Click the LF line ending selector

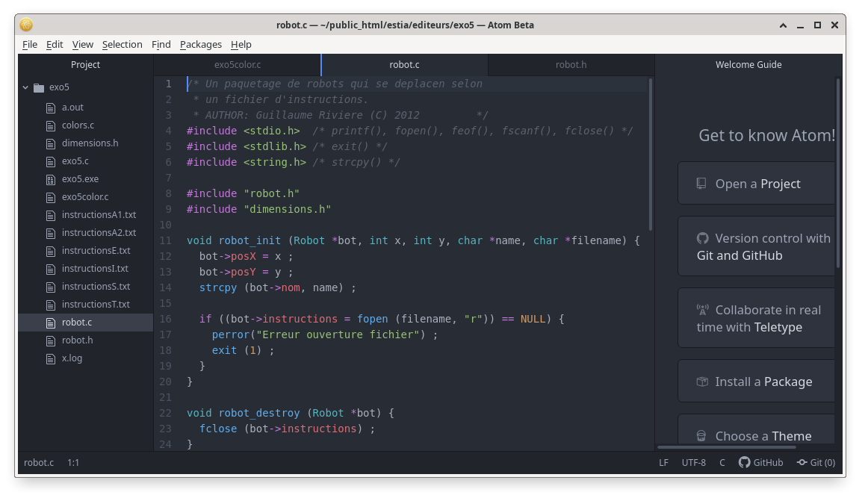664,462
